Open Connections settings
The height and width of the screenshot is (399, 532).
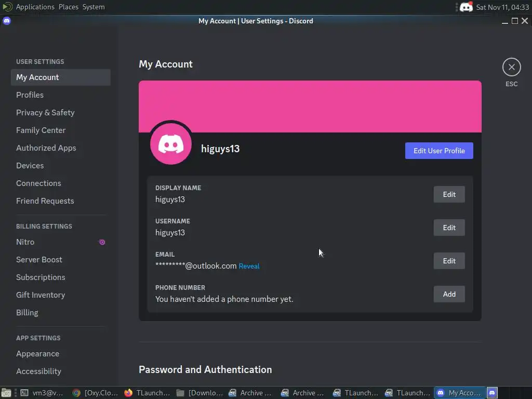pos(61,183)
